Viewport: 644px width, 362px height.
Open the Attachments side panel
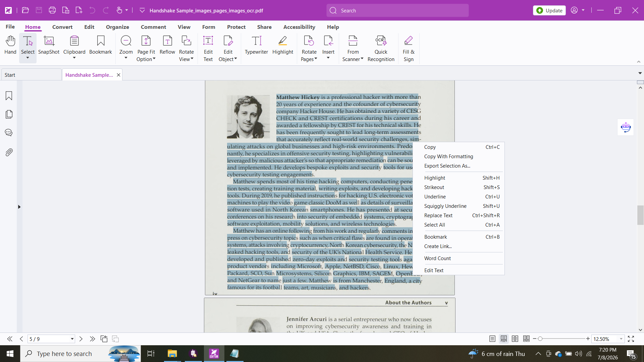9,152
